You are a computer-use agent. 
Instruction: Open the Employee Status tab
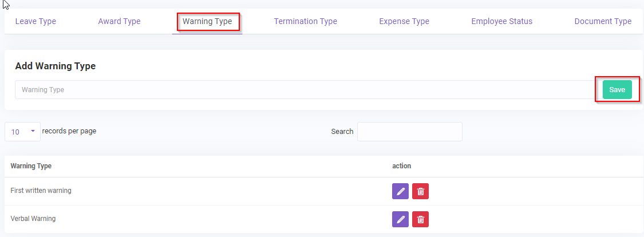pyautogui.click(x=501, y=22)
